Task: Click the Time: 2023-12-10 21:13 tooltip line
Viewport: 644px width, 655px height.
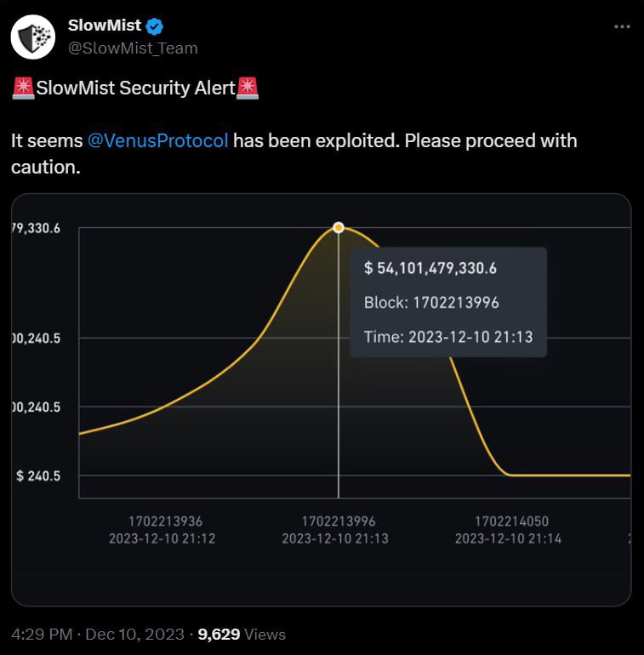Action: 448,337
